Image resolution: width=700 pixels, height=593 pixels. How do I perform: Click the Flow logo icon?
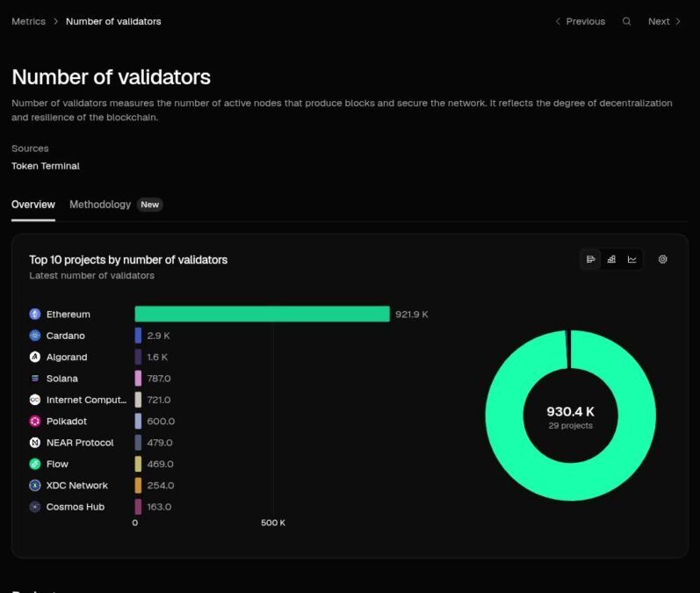(x=35, y=464)
